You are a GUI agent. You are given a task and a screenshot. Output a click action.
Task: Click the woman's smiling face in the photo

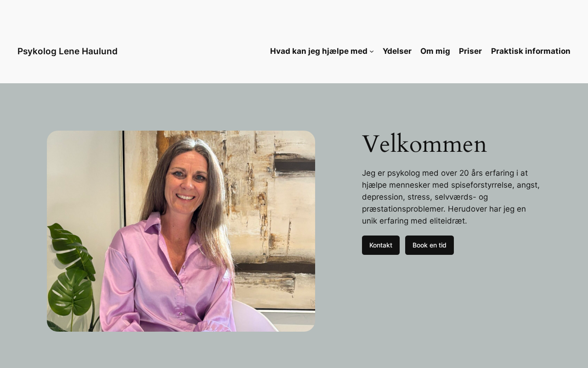(186, 179)
